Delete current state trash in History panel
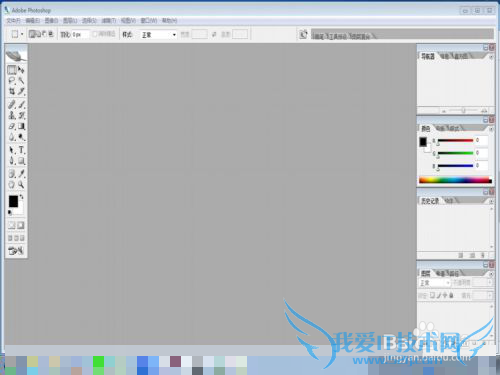Viewport: 500px width, 375px height. tap(483, 255)
